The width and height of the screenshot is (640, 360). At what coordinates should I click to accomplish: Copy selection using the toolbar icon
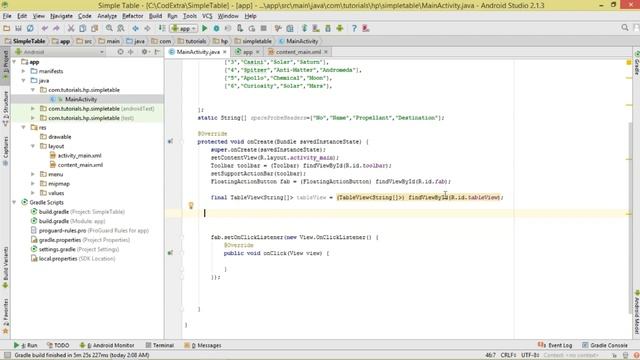[x=83, y=28]
